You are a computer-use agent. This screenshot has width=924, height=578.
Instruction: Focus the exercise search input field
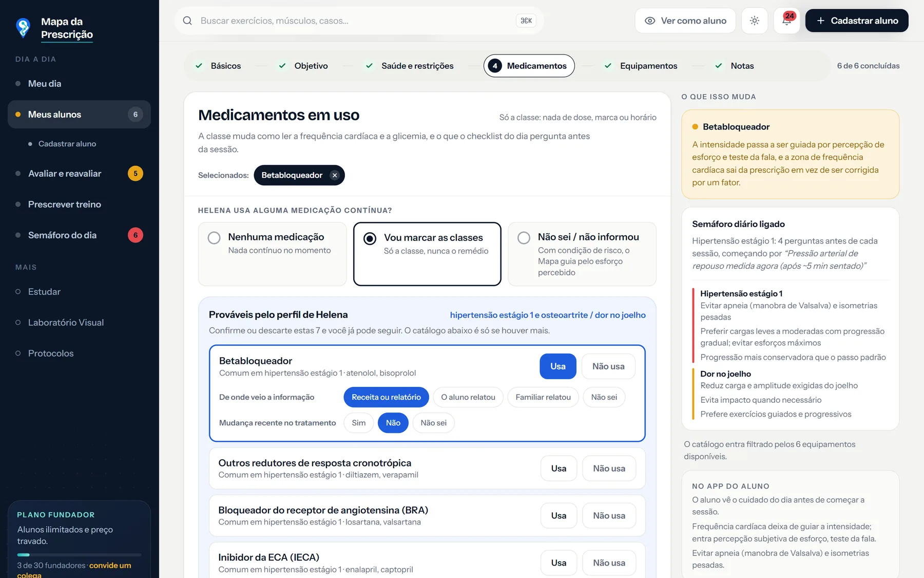click(358, 21)
